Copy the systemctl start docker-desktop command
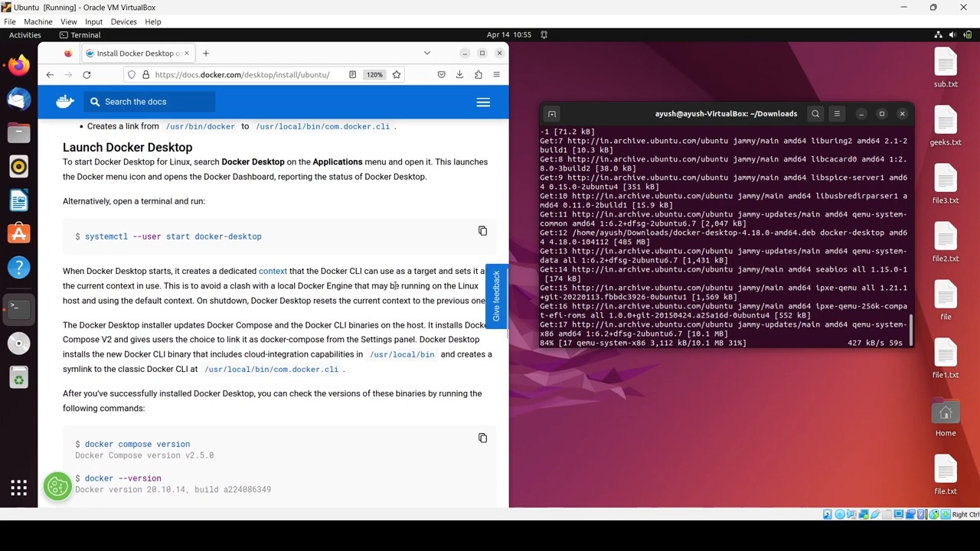 (x=482, y=230)
